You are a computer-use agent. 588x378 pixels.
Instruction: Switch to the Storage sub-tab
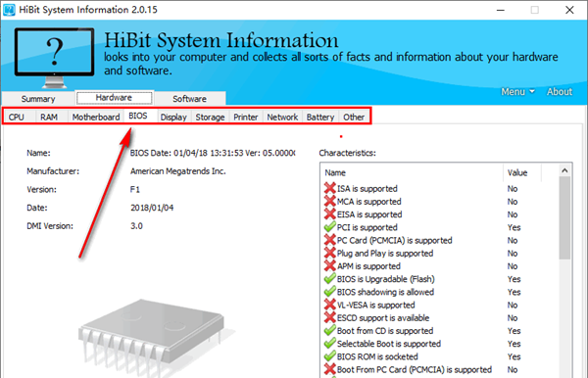210,117
